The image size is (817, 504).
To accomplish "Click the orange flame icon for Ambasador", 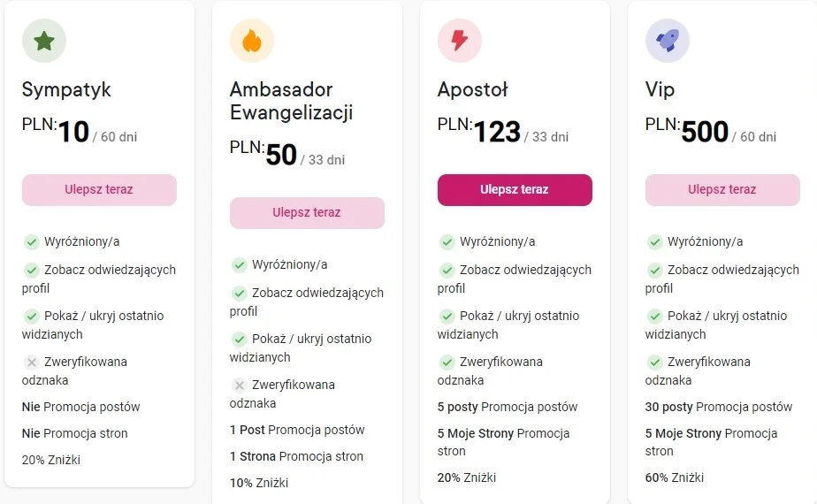I will [252, 41].
